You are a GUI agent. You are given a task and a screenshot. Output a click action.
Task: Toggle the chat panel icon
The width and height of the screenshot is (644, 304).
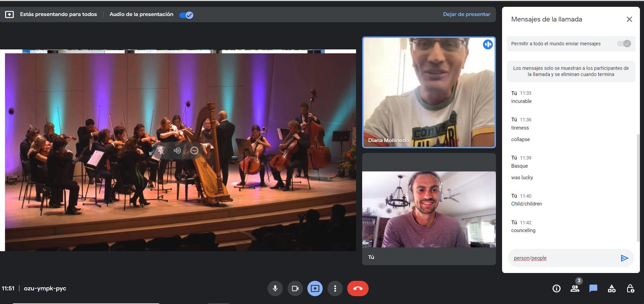point(593,289)
